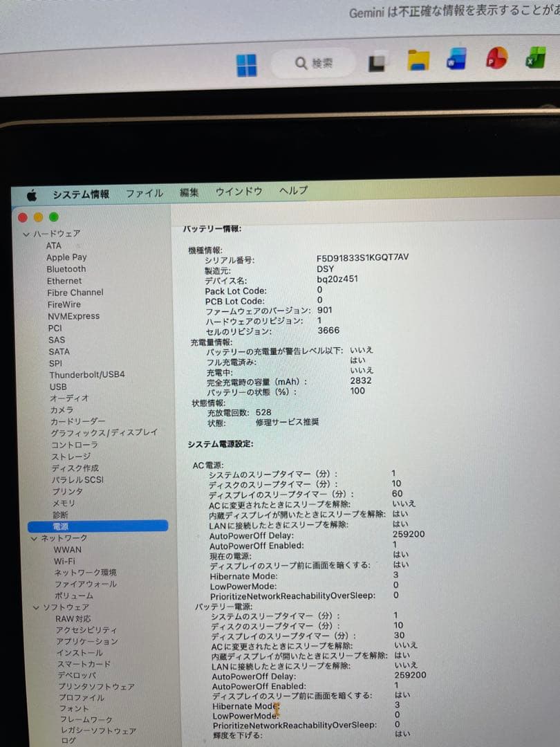Open the ファイル menu

point(144,193)
